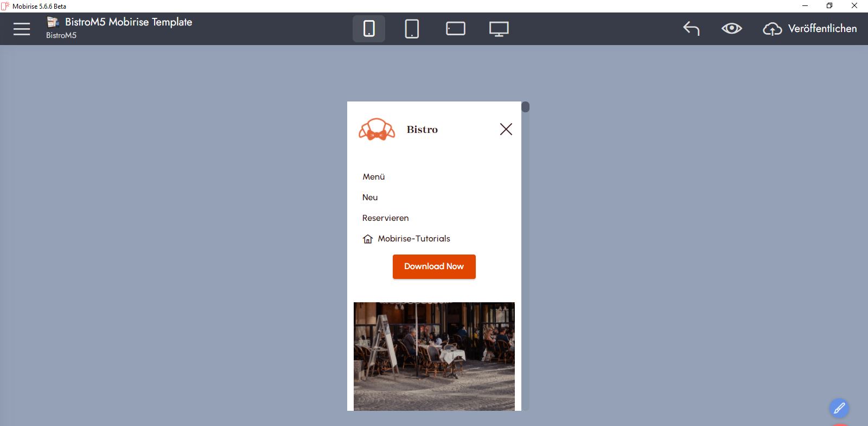Click the undo back arrow icon

[x=691, y=29]
